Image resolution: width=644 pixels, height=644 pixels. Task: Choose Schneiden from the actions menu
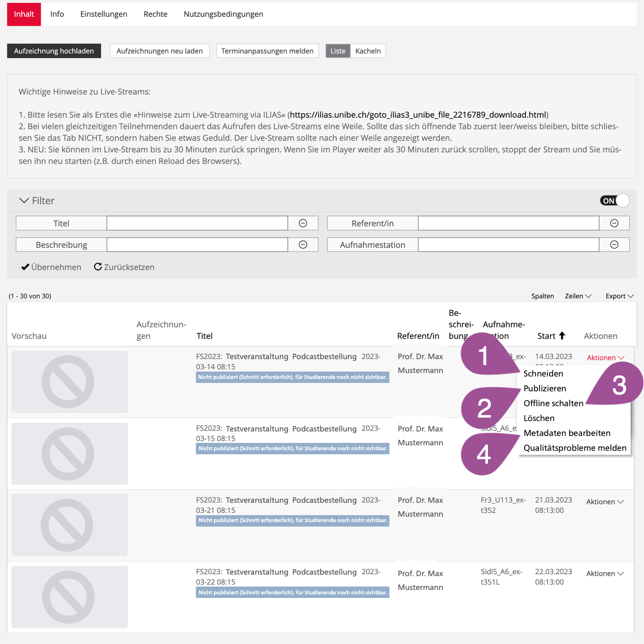point(543,374)
